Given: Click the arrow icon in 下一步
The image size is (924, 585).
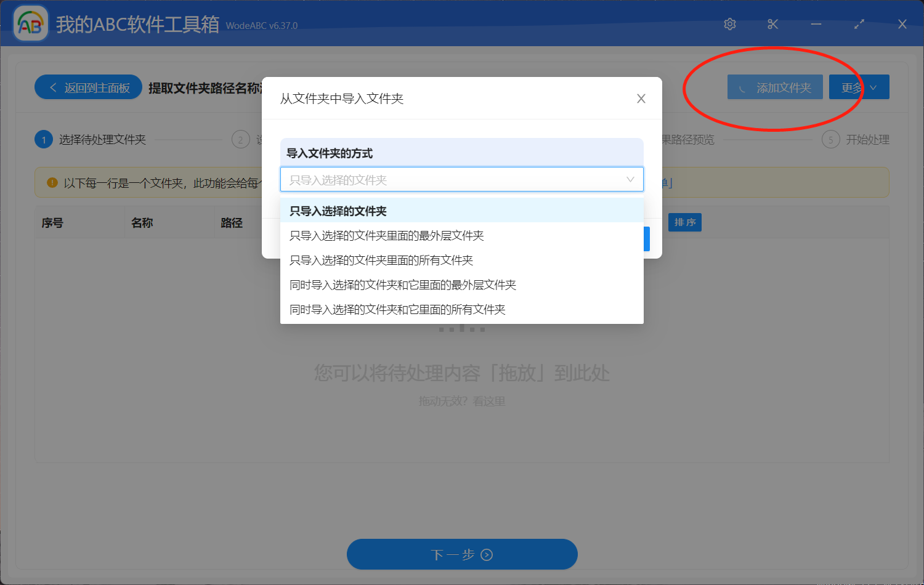Looking at the screenshot, I should click(487, 555).
